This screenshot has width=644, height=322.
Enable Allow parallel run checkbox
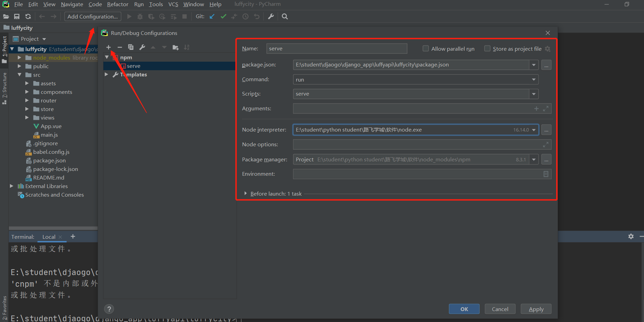[x=426, y=49]
